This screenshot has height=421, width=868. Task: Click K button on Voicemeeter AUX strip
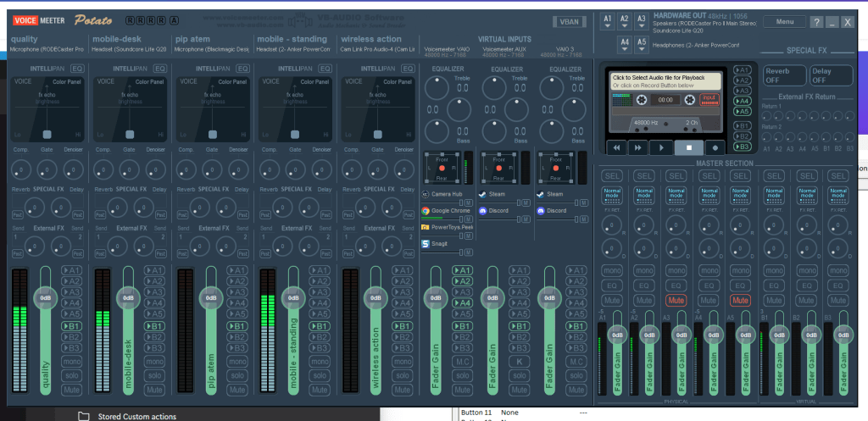(x=520, y=361)
